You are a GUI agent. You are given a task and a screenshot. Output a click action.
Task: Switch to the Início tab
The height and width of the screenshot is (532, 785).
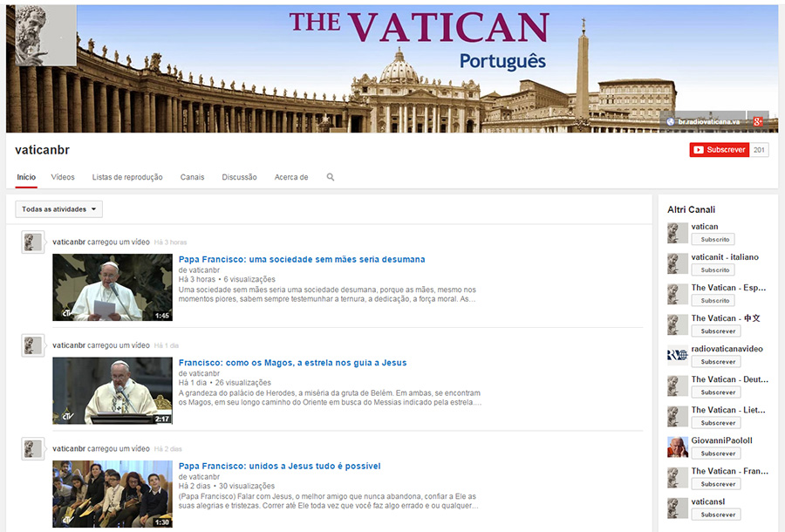(x=26, y=177)
